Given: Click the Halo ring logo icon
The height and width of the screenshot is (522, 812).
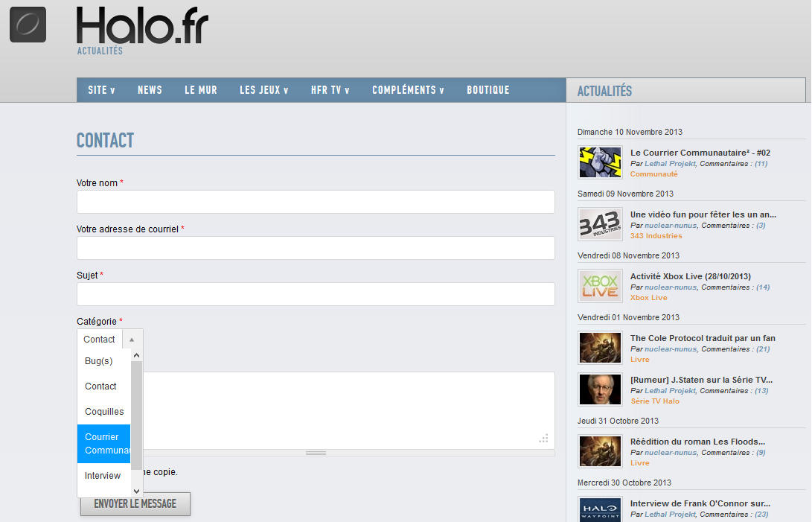Looking at the screenshot, I should (28, 25).
